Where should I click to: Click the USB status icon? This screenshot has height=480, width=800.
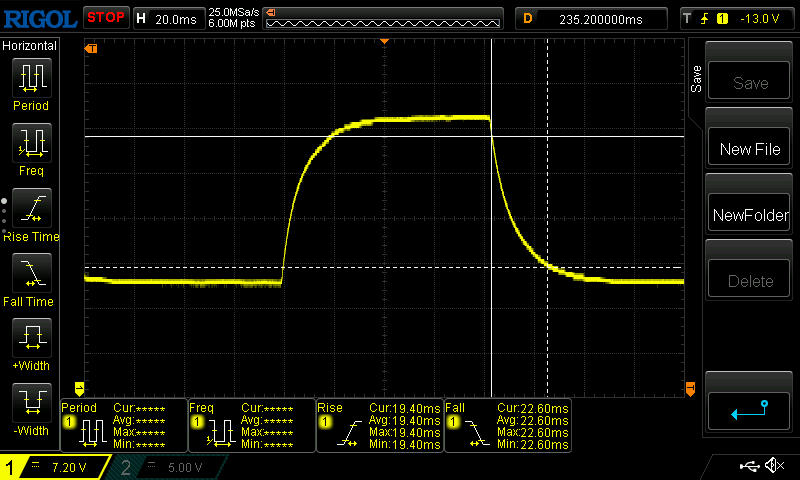(750, 466)
